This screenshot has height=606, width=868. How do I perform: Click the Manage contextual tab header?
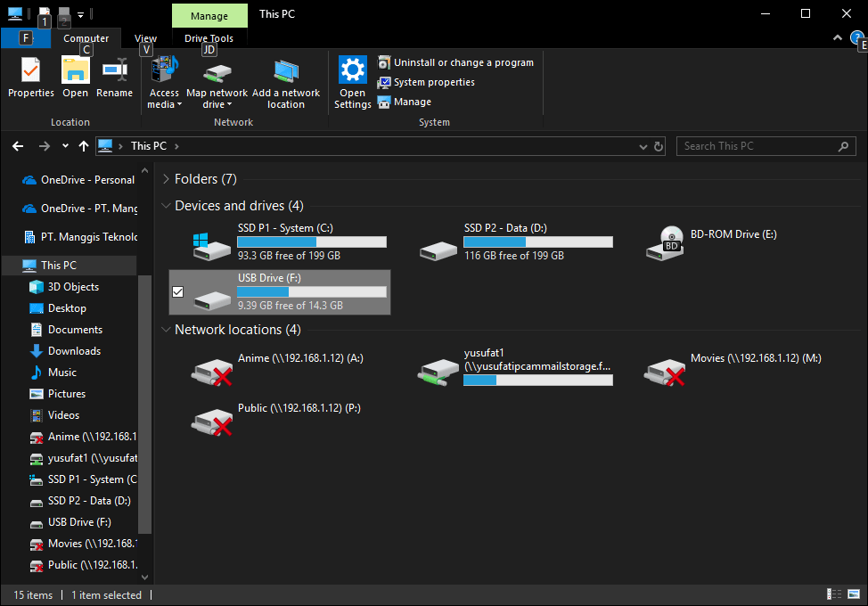coord(209,15)
